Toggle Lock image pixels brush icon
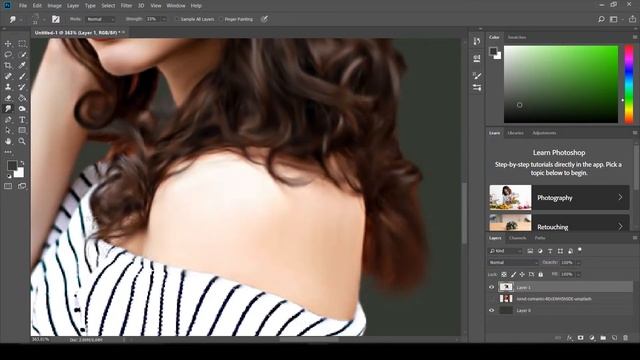 (513, 275)
